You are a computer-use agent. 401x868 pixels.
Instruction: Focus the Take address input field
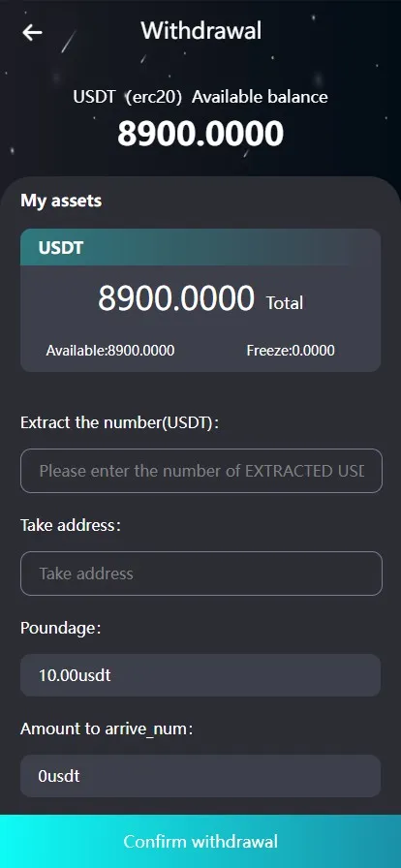[201, 573]
